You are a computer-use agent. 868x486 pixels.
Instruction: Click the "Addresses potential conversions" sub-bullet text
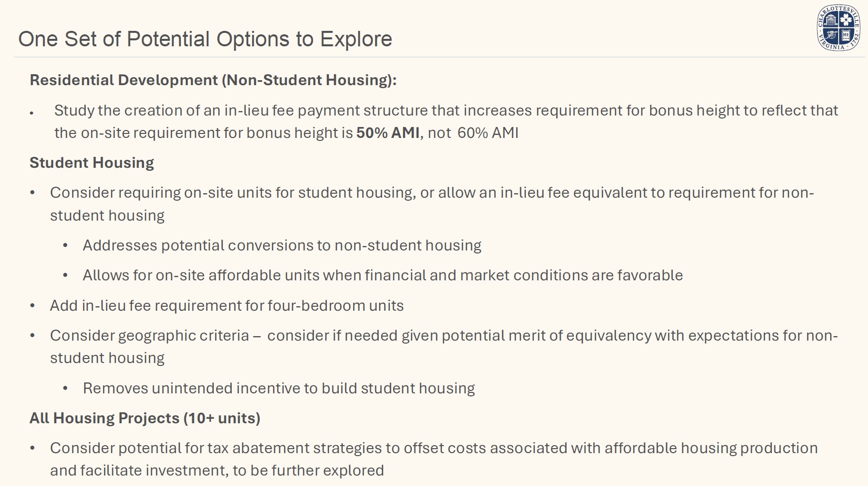(x=282, y=245)
